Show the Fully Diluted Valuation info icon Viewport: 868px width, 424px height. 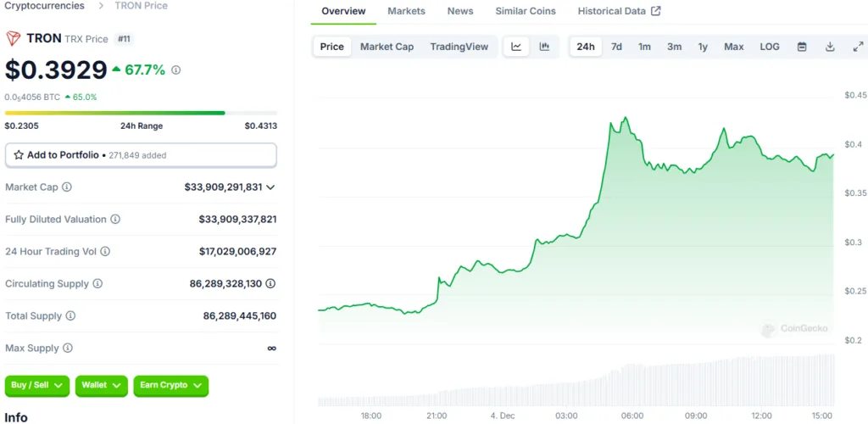click(x=115, y=219)
